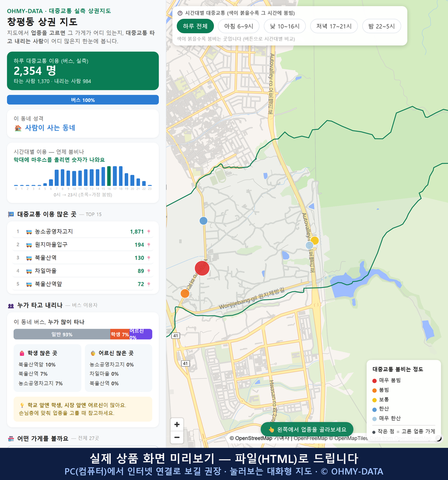Click pin icon beside 194
The width and height of the screenshot is (448, 480).
pos(149,245)
